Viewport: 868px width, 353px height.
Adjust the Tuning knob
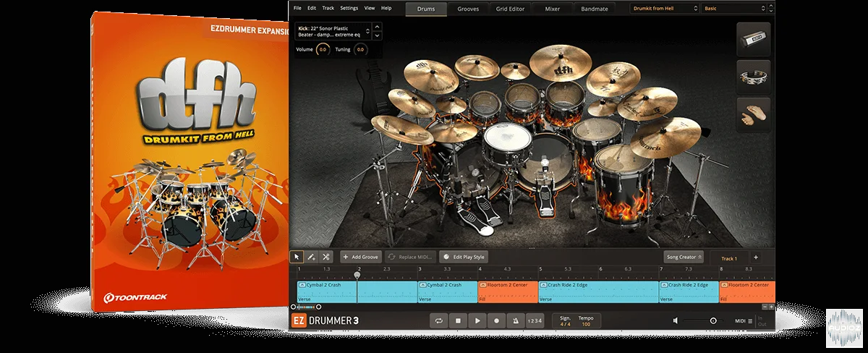pyautogui.click(x=360, y=50)
